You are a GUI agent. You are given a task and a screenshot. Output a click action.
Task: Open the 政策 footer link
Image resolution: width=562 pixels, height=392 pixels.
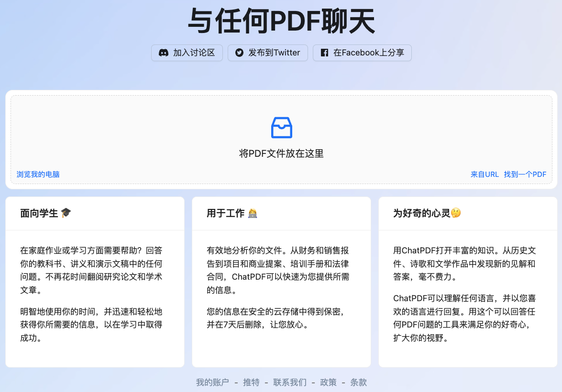328,382
